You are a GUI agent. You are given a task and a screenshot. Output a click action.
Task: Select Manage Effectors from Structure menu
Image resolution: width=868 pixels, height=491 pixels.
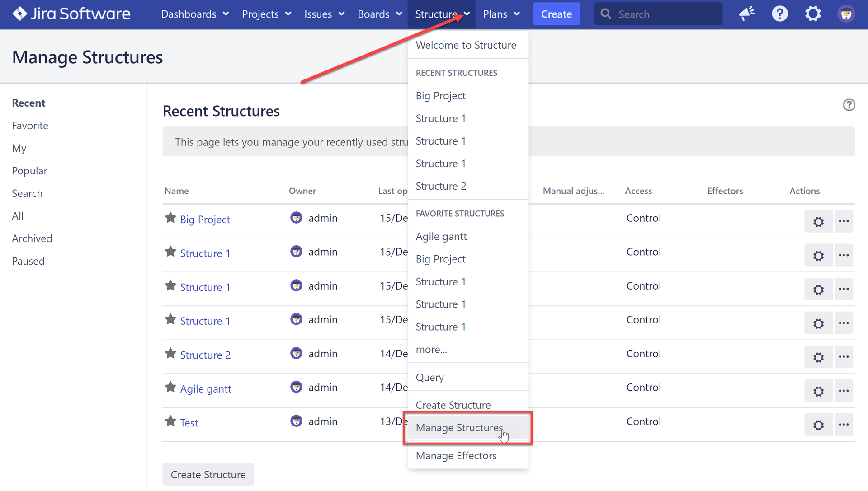[456, 456]
